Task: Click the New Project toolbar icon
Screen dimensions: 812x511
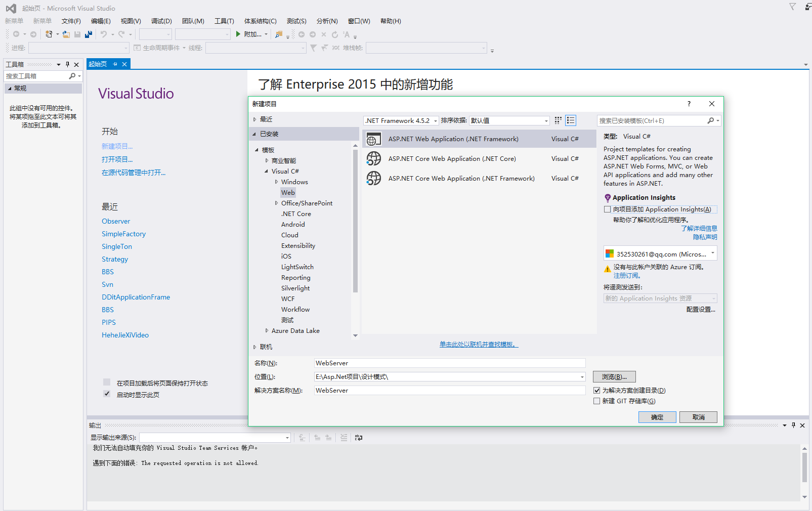Action: (49, 34)
